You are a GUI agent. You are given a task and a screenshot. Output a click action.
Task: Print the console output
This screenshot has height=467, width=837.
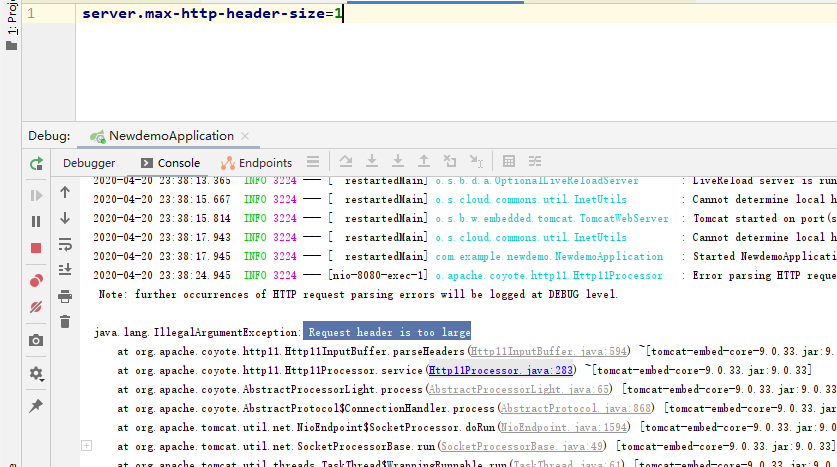pyautogui.click(x=65, y=296)
